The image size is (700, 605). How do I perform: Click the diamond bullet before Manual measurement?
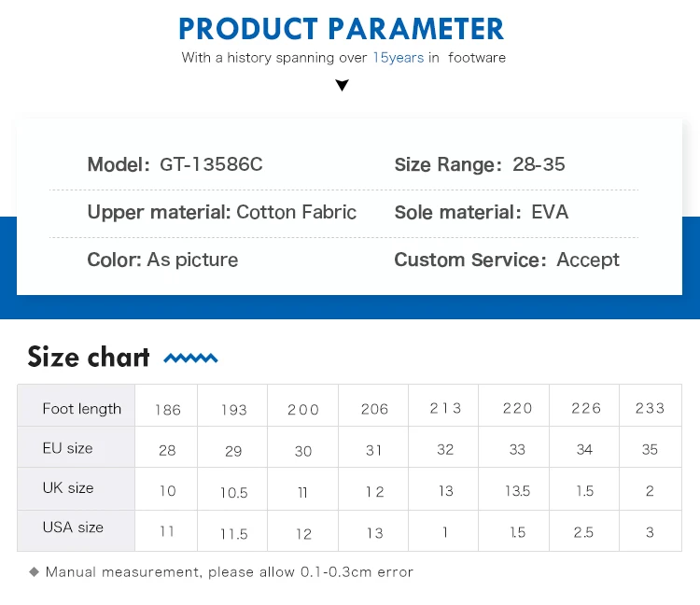click(x=34, y=572)
